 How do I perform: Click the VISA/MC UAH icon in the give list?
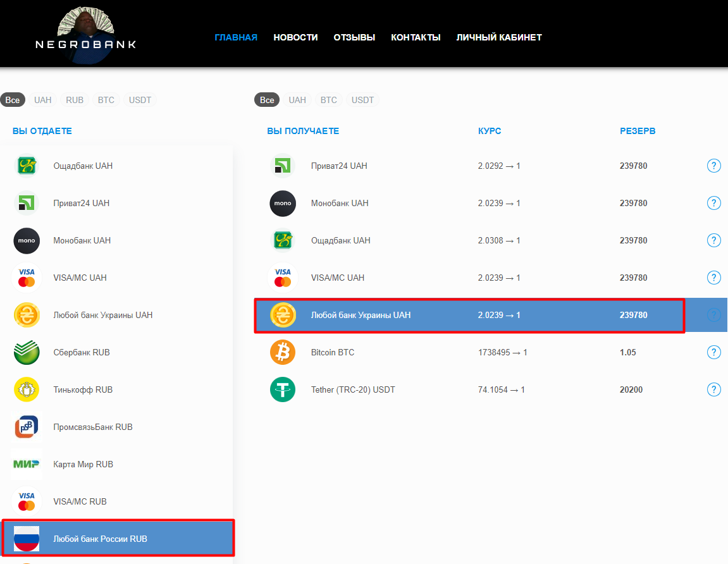pyautogui.click(x=27, y=278)
